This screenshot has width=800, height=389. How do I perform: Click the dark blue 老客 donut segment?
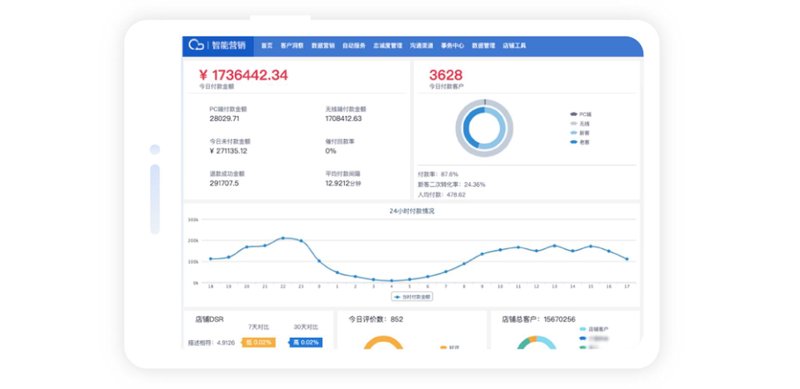466,128
